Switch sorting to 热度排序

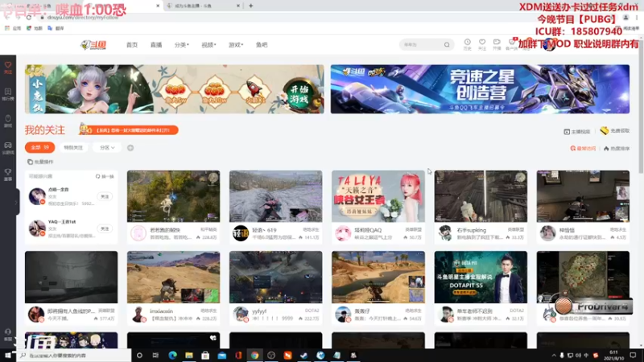click(x=617, y=149)
